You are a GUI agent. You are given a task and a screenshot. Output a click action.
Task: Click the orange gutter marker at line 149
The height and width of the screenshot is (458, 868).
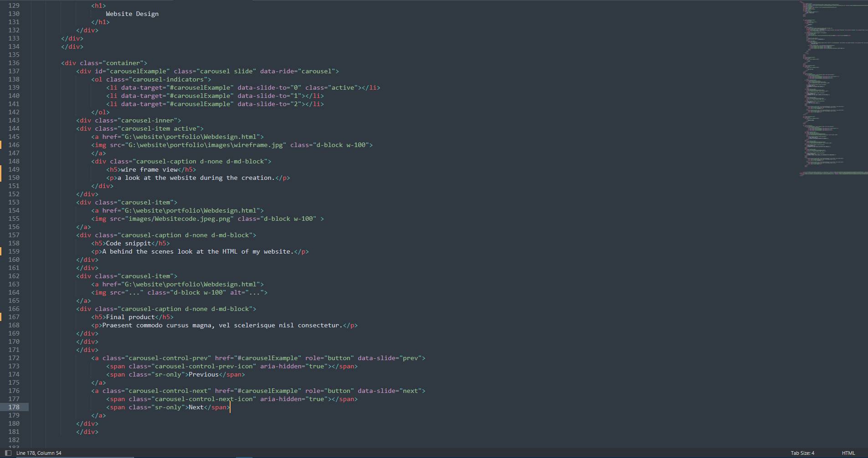coord(1,169)
